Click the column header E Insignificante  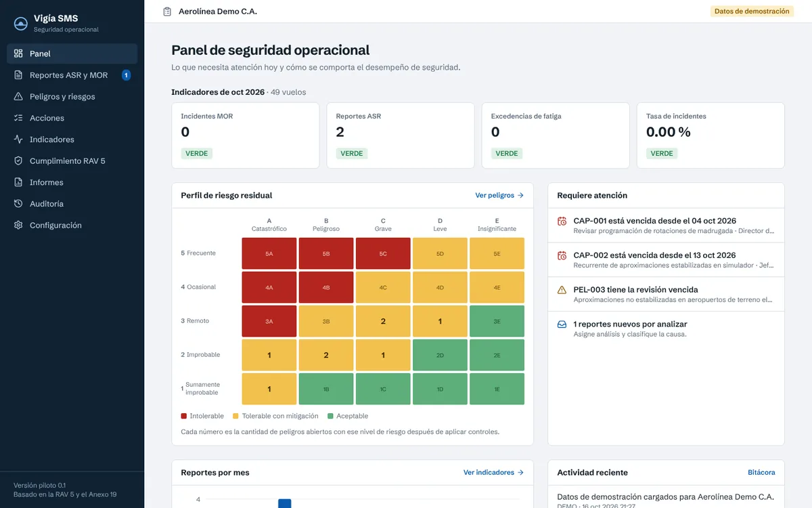[497, 224]
